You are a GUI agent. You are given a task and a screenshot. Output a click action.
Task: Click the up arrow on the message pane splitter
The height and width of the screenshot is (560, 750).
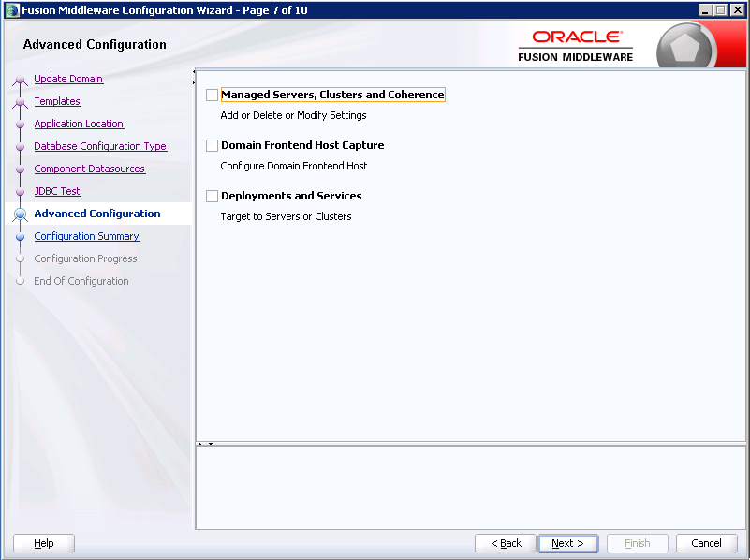(x=200, y=444)
